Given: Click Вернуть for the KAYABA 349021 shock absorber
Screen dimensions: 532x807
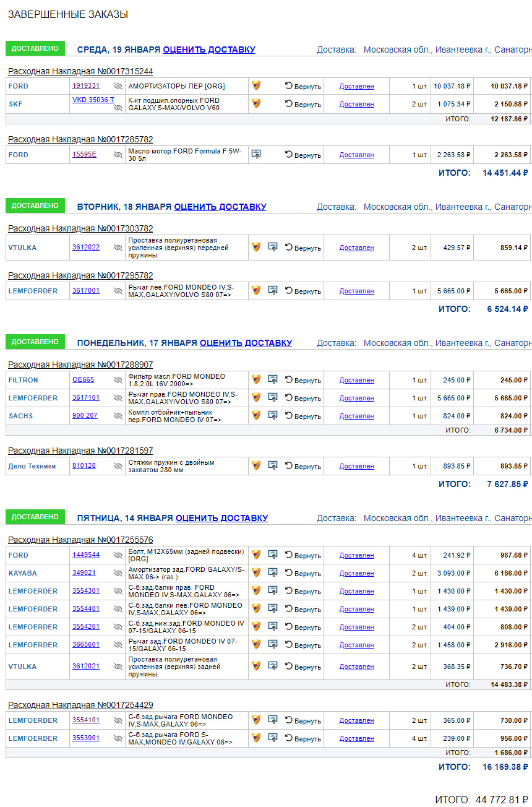Looking at the screenshot, I should point(303,573).
